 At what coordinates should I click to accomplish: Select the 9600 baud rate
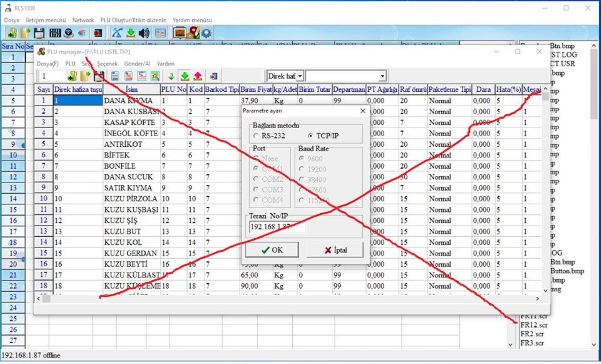click(x=311, y=159)
